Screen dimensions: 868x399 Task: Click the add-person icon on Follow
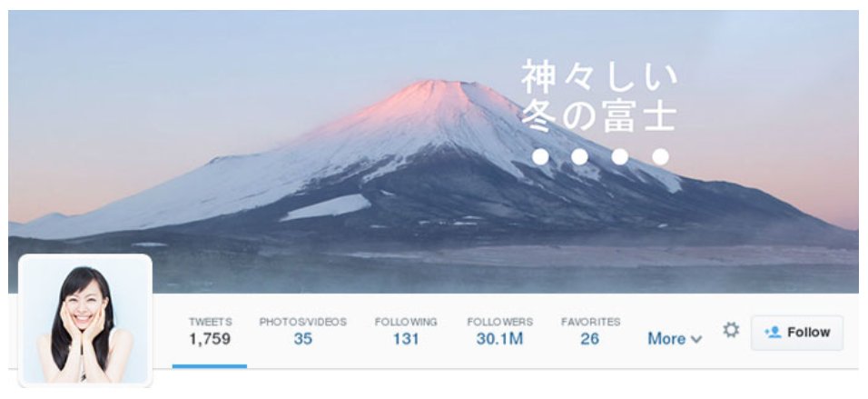tap(773, 332)
